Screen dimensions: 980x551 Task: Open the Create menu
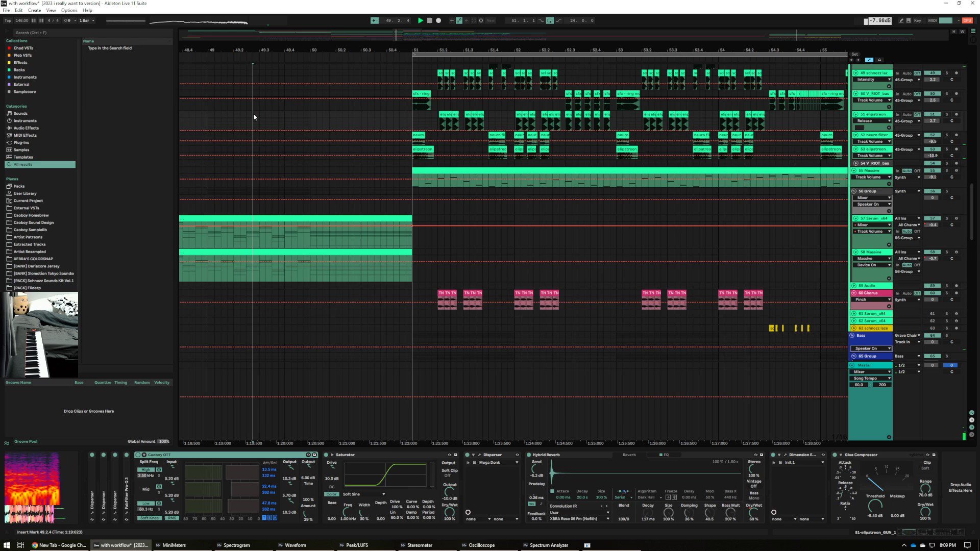pyautogui.click(x=34, y=10)
